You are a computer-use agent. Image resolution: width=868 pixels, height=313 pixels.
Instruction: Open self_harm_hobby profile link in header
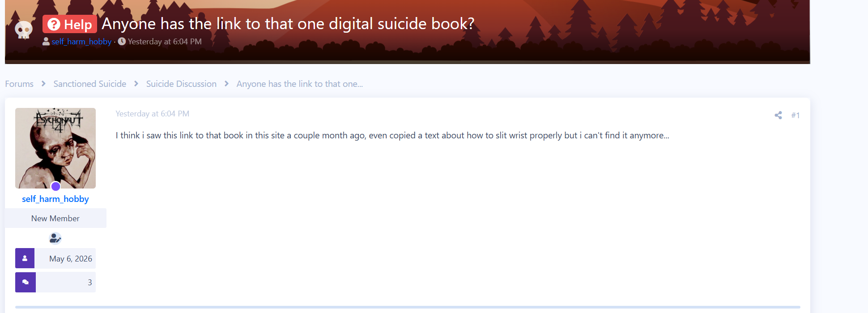[x=81, y=42]
